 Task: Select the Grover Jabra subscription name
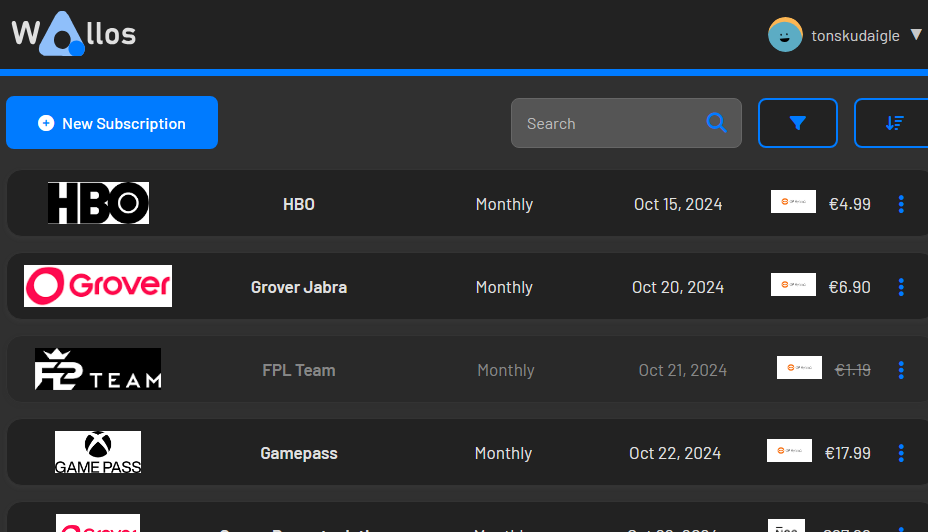pyautogui.click(x=299, y=287)
